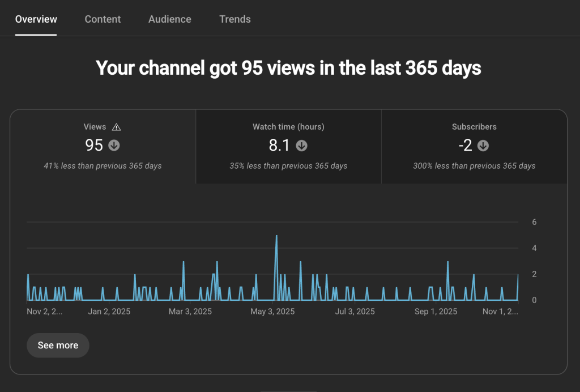View the Trends tab
Screen dimensions: 580x392
[235, 19]
